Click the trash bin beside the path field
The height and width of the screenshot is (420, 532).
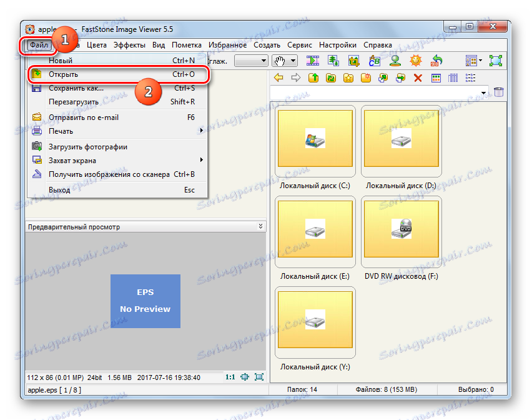[499, 92]
